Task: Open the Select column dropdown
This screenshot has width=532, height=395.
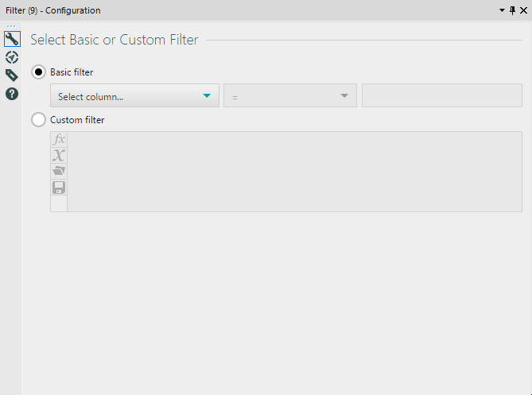Action: coord(134,95)
